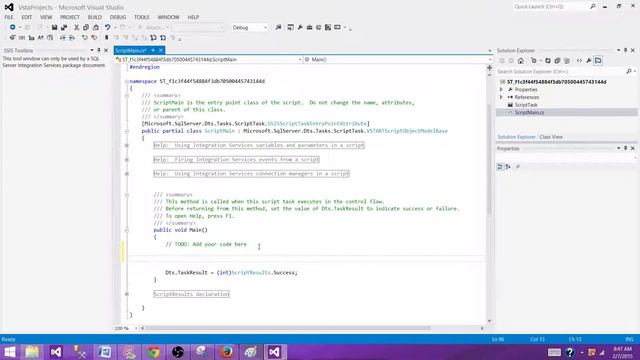Toggle the INS insert mode indicator

point(629,339)
